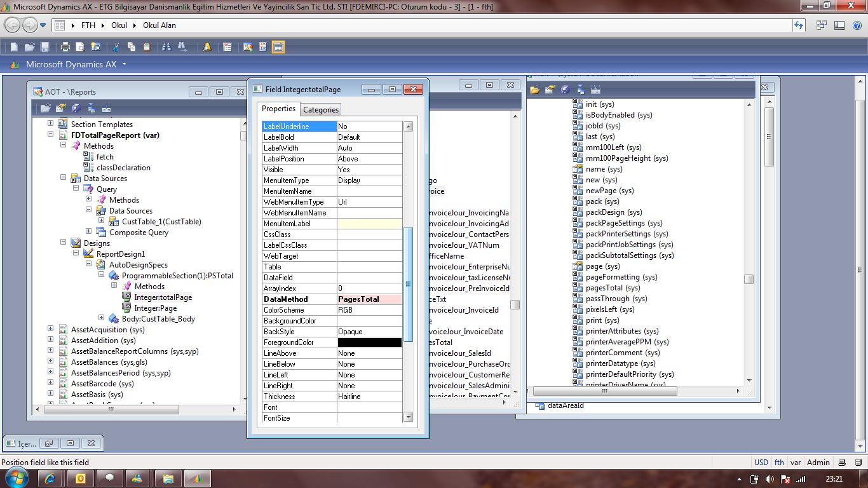Click the Copy icon in main toolbar
The height and width of the screenshot is (488, 868).
tap(131, 47)
